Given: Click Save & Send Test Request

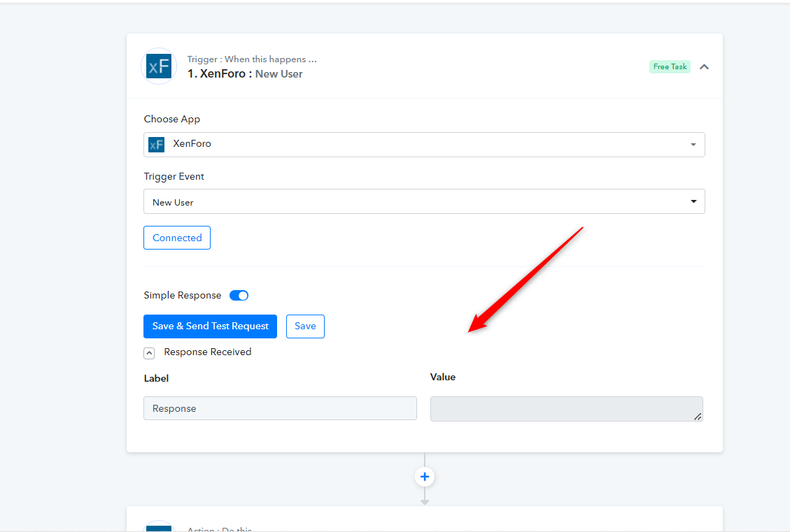Looking at the screenshot, I should [210, 326].
